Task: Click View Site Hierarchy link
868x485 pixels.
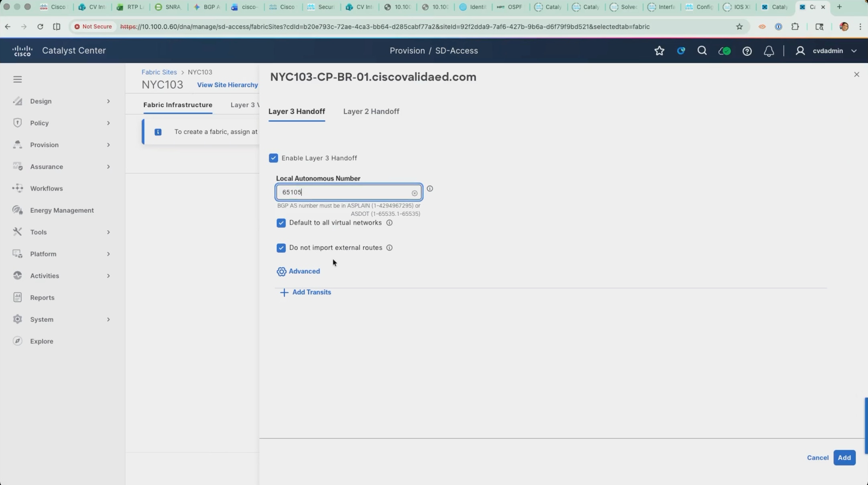Action: click(x=227, y=85)
